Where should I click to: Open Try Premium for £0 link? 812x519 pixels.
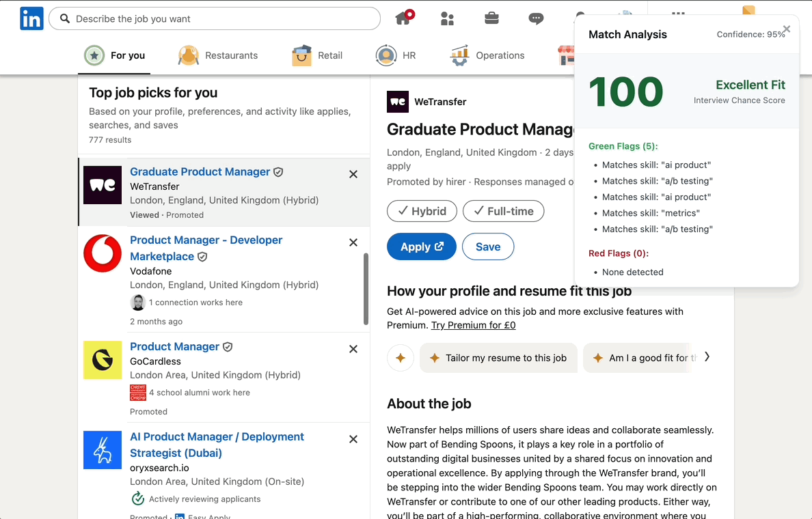[473, 325]
